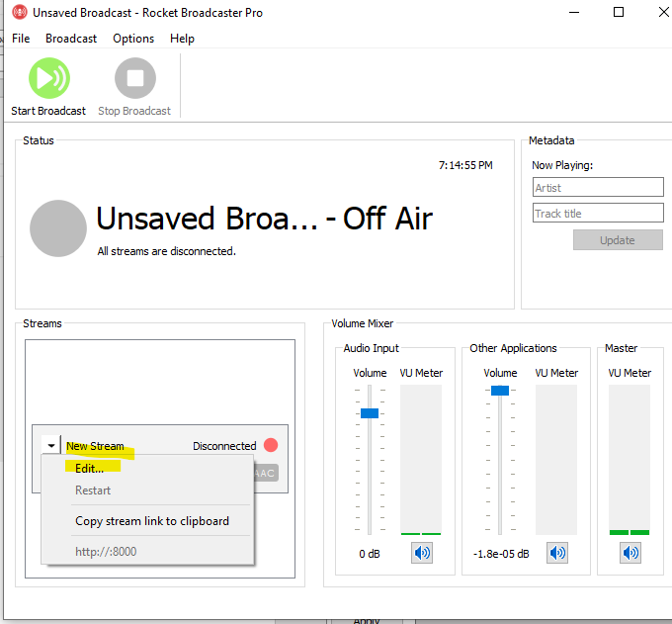Click the Unsaved Broa... - Off Air heading
Image resolution: width=672 pixels, height=624 pixels.
pos(265,219)
